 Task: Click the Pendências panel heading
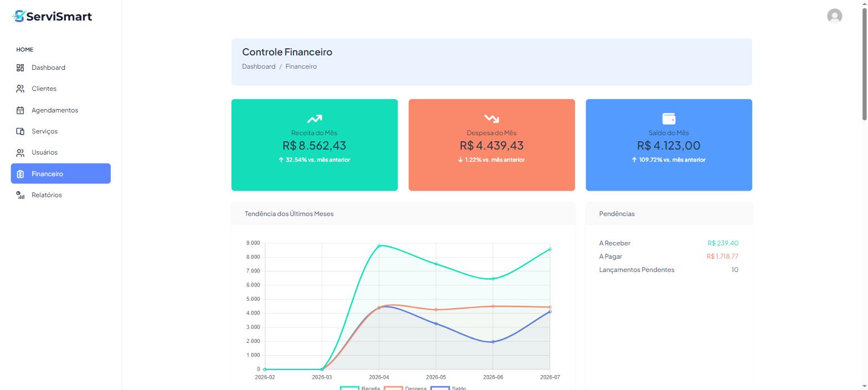click(617, 214)
